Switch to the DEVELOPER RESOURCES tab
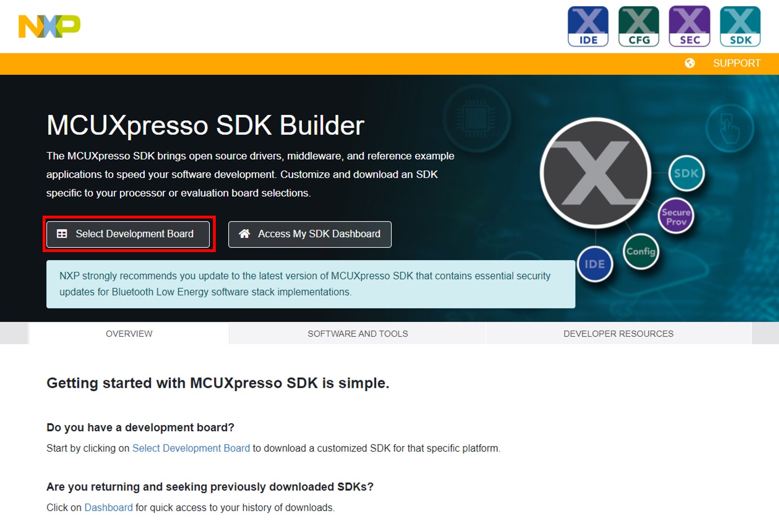The height and width of the screenshot is (532, 779). 618,333
